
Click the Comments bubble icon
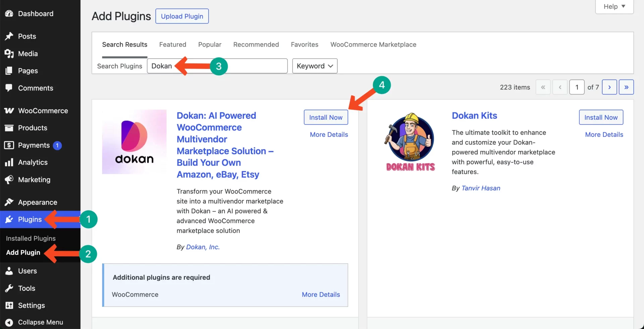tap(9, 88)
